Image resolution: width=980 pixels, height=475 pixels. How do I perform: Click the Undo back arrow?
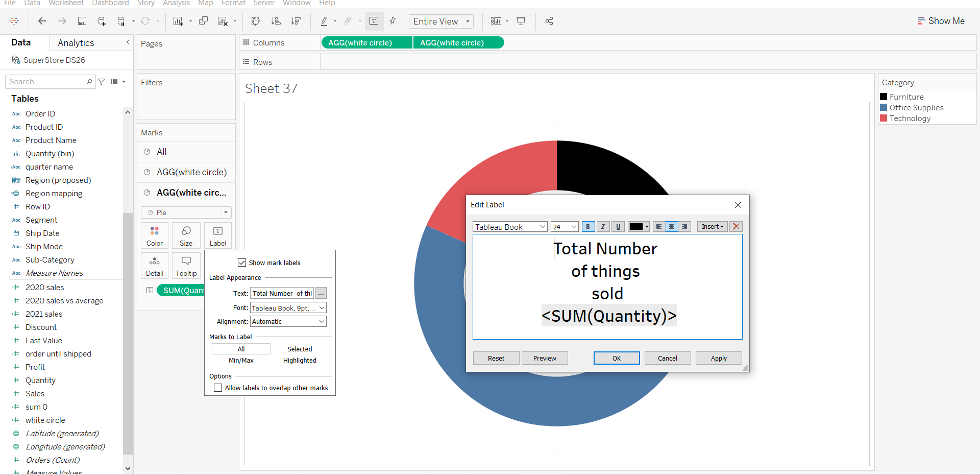click(x=42, y=21)
